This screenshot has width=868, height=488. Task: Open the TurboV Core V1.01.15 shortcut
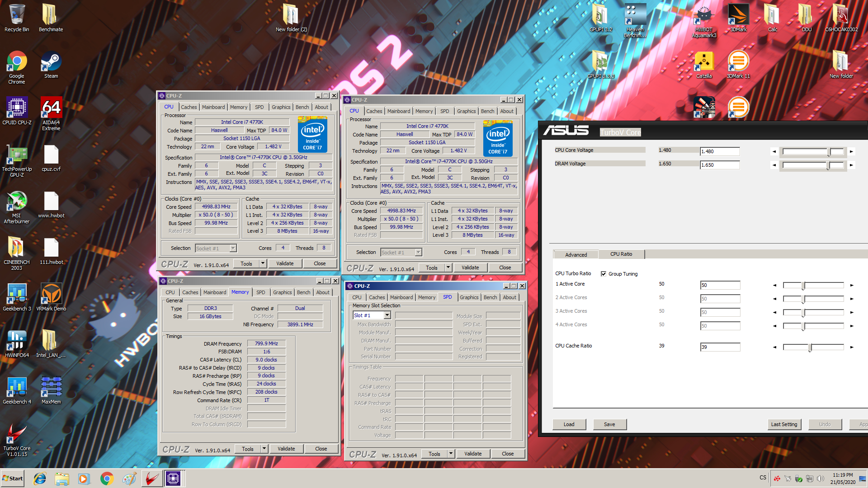(17, 440)
